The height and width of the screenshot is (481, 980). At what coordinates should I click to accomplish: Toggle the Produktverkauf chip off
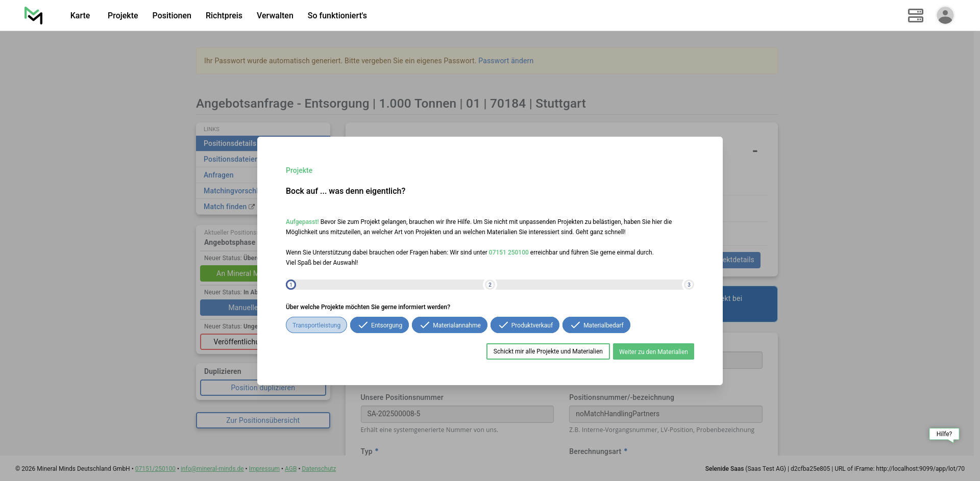tap(525, 325)
